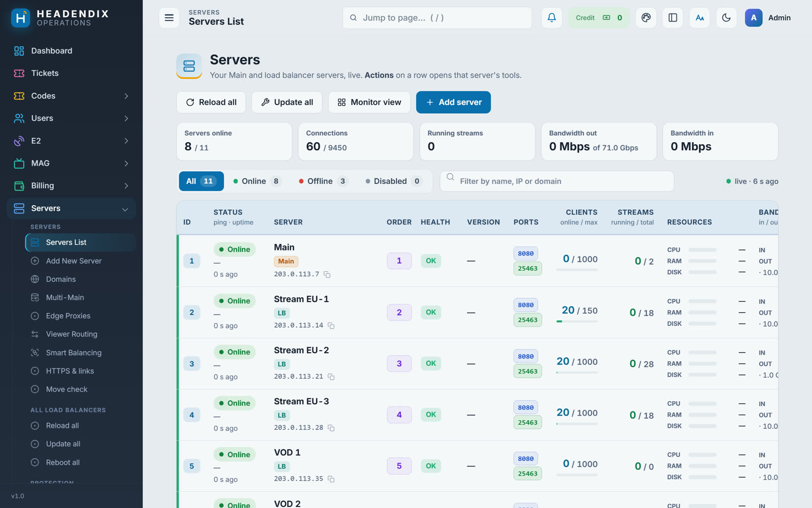Viewport: 812px width, 508px height.
Task: Expand the Codes menu
Action: tap(71, 96)
